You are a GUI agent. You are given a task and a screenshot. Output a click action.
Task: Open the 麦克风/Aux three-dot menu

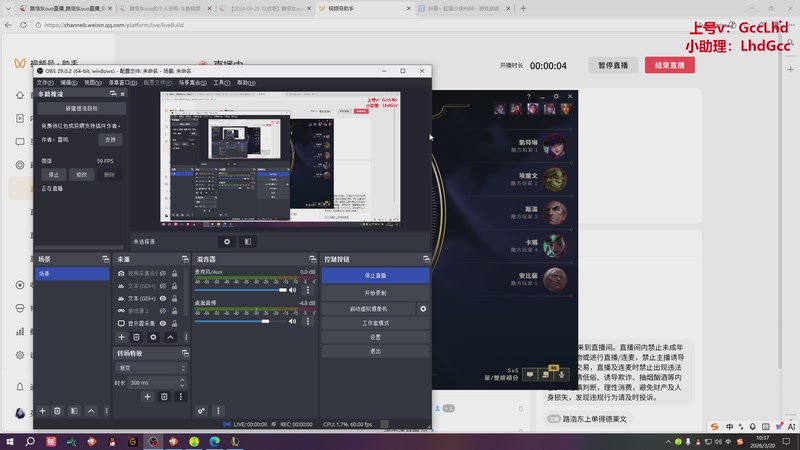(x=308, y=290)
